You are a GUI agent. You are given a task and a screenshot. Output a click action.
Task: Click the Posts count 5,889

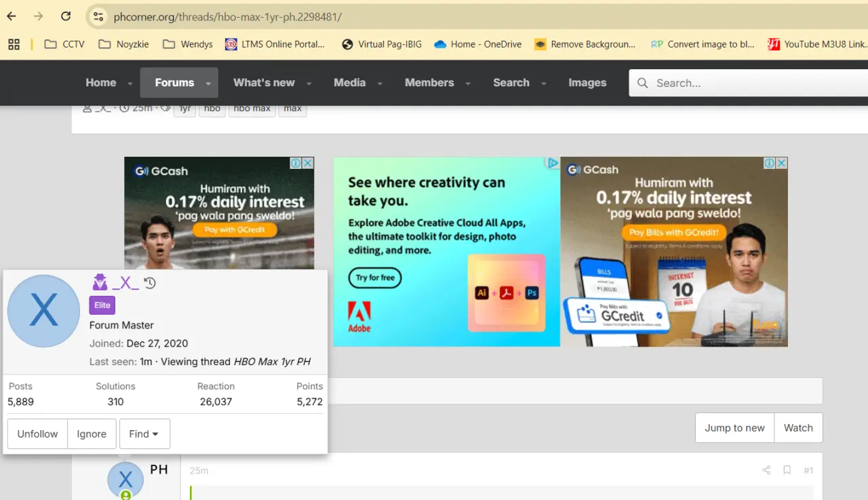coord(20,402)
